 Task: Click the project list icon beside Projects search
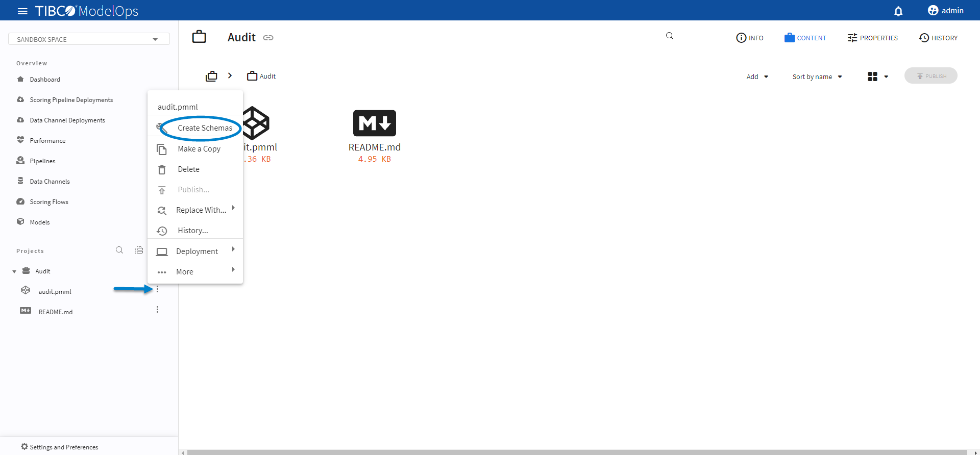(x=139, y=250)
